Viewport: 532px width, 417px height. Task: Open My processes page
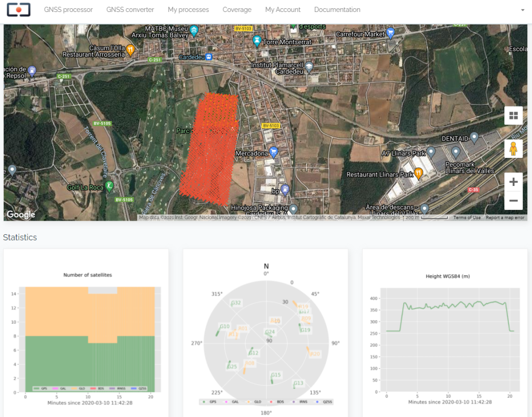pos(188,10)
